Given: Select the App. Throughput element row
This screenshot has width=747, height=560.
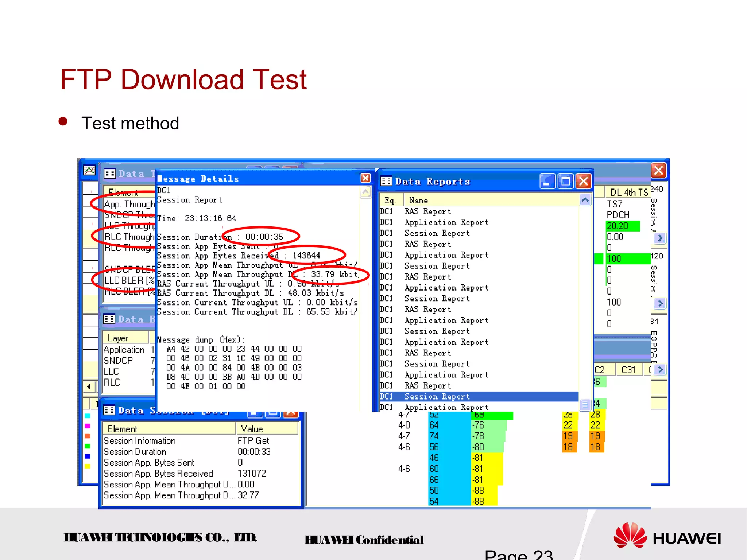Looking at the screenshot, I should point(129,204).
